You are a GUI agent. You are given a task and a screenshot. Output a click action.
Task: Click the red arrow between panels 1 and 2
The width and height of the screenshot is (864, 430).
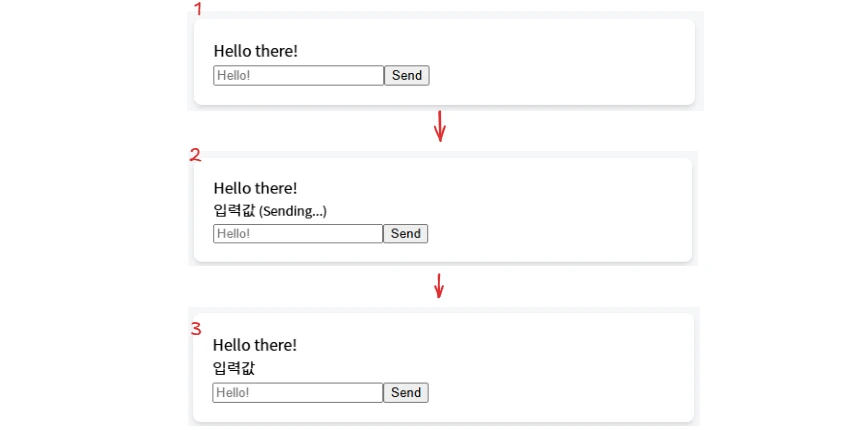click(x=439, y=126)
